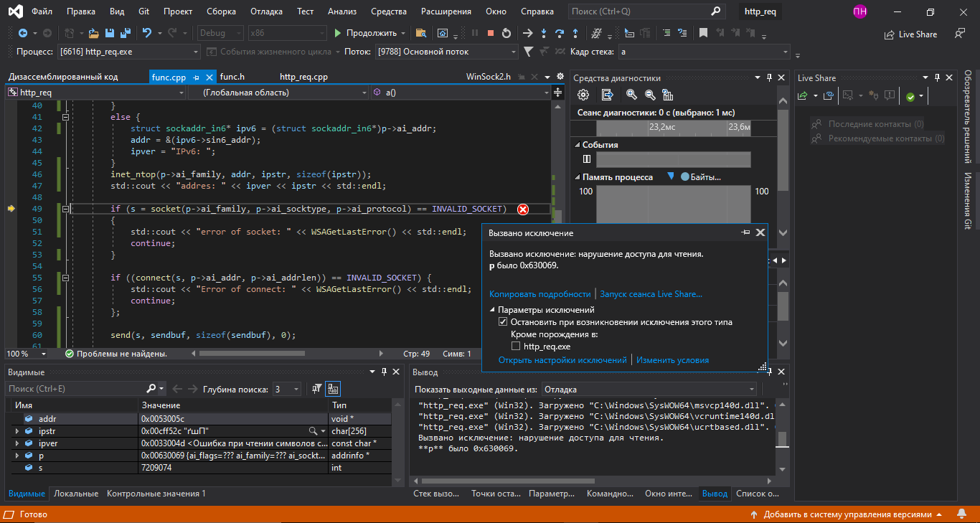
Task: Click the Show Next Statement arrow icon
Action: (527, 33)
